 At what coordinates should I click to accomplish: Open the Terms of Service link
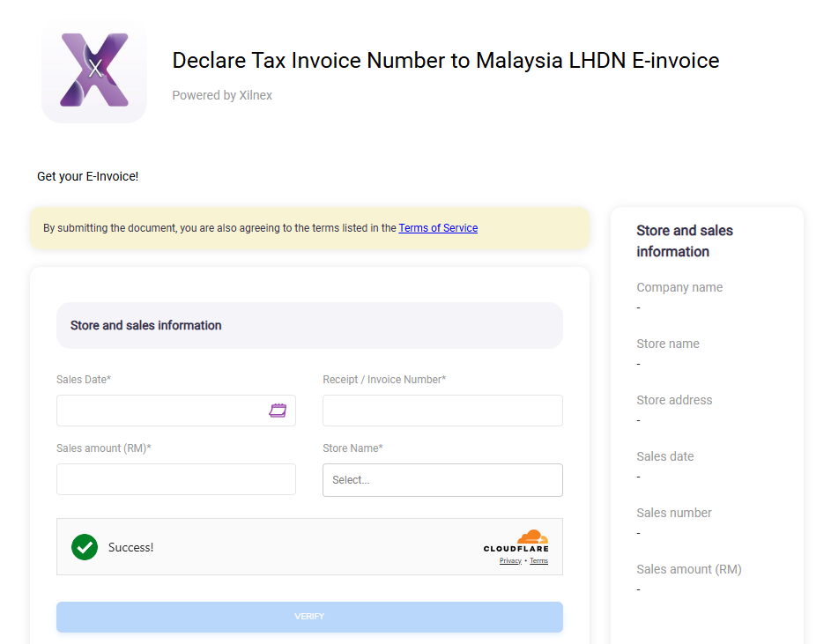click(438, 228)
